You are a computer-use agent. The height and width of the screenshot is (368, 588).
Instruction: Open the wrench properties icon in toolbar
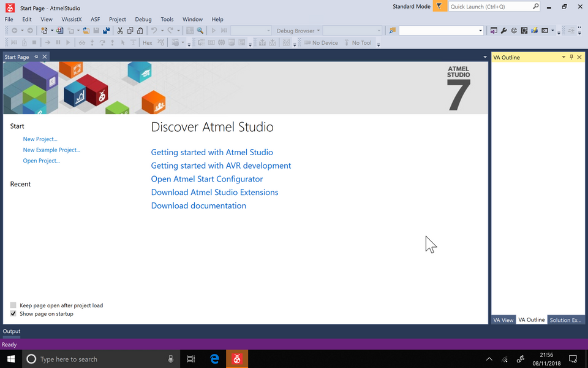tap(503, 31)
